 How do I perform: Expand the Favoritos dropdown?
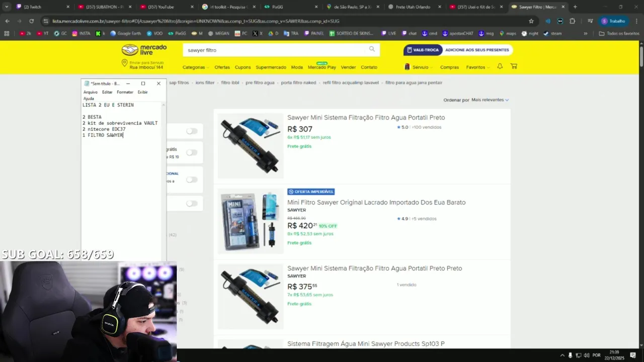[x=478, y=67]
